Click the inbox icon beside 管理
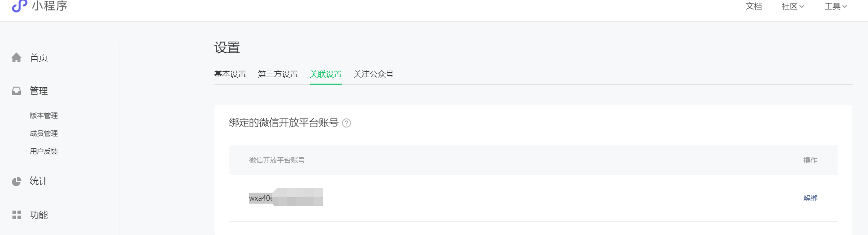This screenshot has width=868, height=235. pyautogui.click(x=16, y=91)
